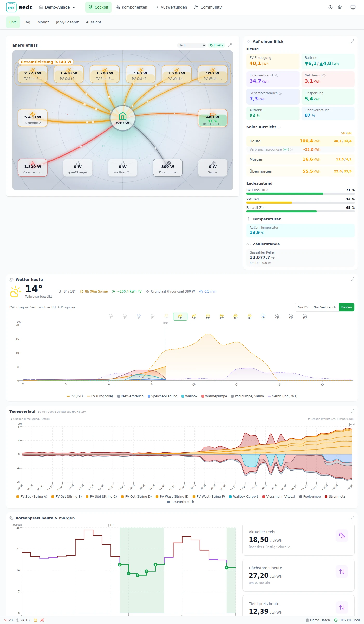
Task: Toggle Stromnetz legend in Tagesverlauf
Action: (x=335, y=497)
